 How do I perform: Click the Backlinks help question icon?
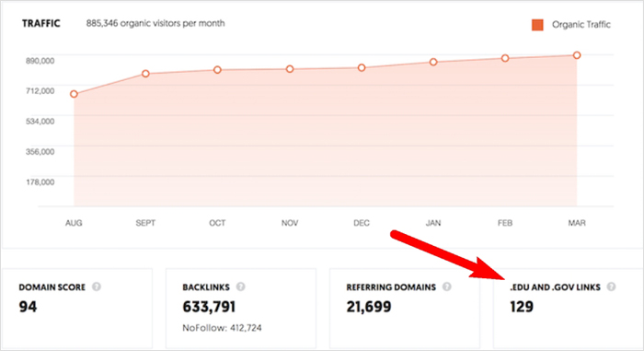coord(241,287)
